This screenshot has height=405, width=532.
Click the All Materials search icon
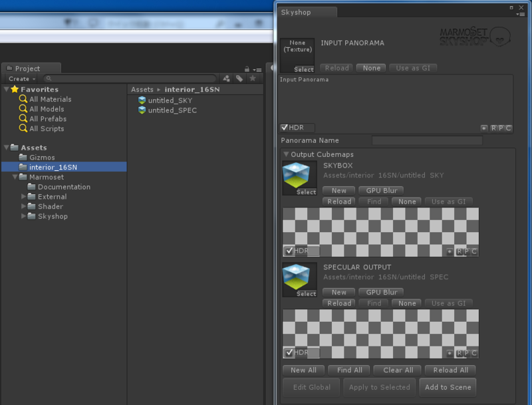tap(23, 98)
